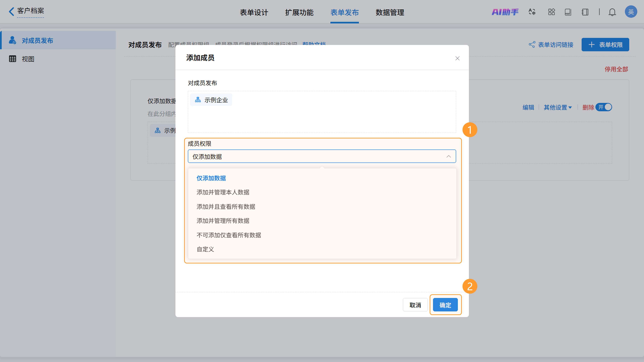Click the 表单访问链接 share icon
This screenshot has height=362, width=644.
click(x=532, y=45)
